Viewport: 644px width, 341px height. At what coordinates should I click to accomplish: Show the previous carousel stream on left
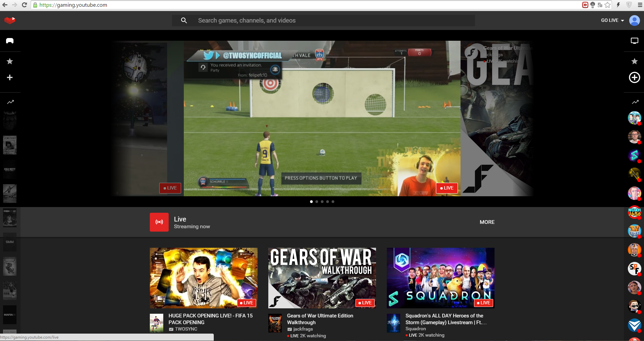click(148, 118)
